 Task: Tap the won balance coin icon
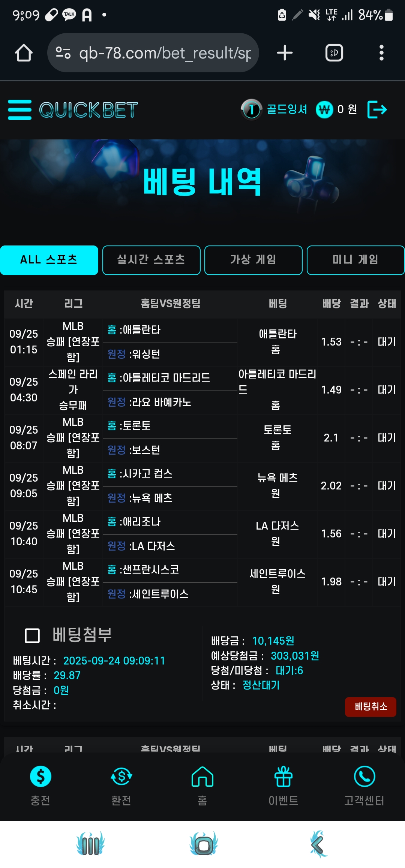324,109
